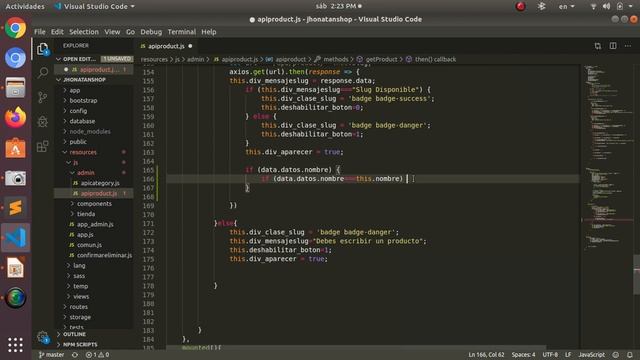Open Ubuntu Software from the dock
Screen dimensions: 640x360
pos(16,148)
